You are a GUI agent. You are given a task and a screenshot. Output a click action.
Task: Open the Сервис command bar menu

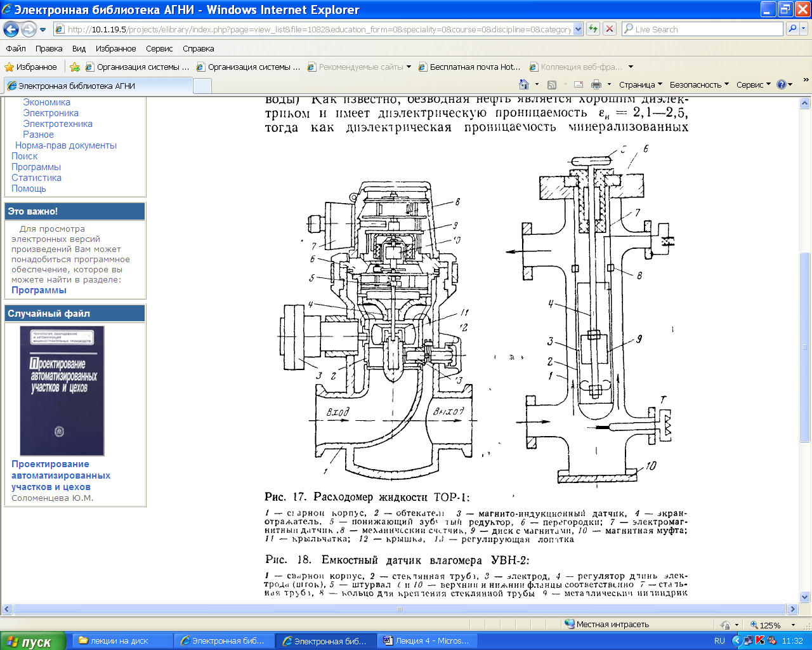(x=754, y=84)
